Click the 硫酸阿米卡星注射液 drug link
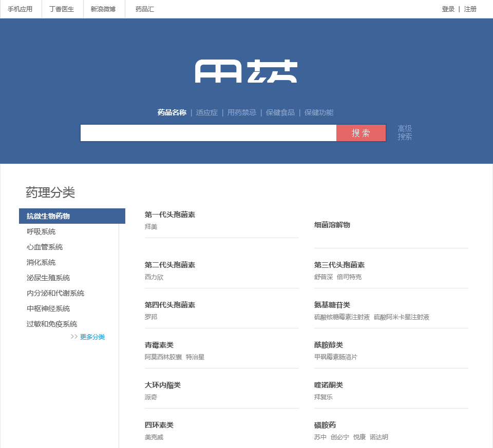 click(402, 317)
